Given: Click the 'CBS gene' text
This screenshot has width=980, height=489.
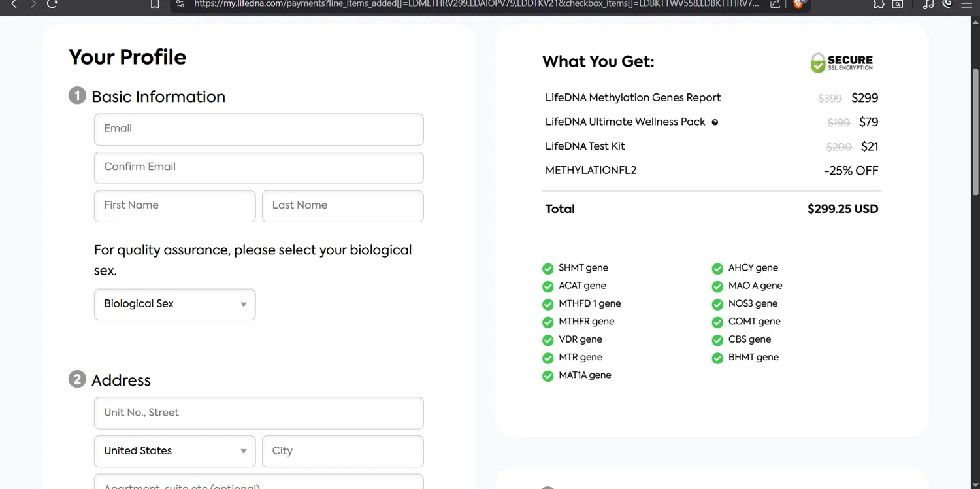Looking at the screenshot, I should (x=749, y=339).
